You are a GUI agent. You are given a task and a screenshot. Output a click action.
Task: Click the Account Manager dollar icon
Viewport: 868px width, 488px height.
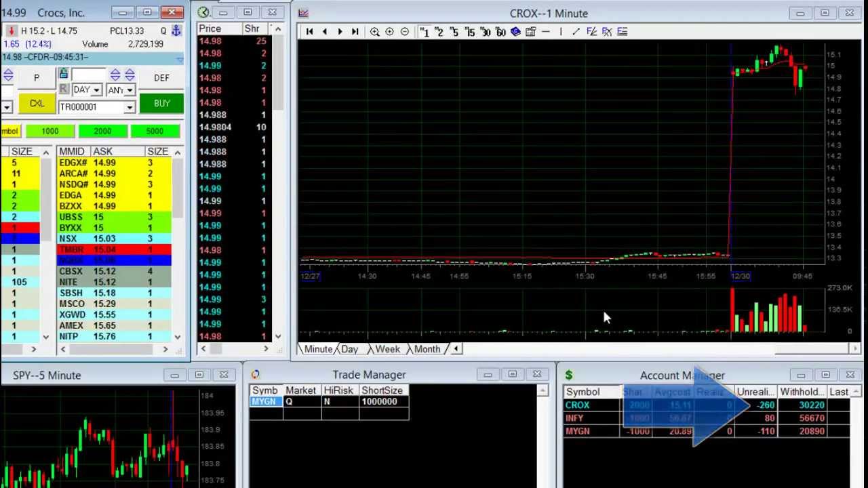(569, 375)
